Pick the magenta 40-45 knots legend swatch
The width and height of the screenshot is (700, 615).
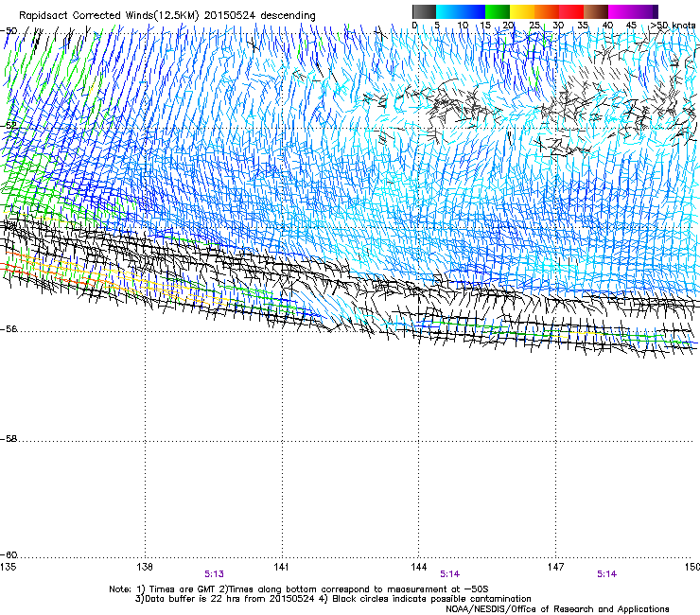pyautogui.click(x=621, y=11)
